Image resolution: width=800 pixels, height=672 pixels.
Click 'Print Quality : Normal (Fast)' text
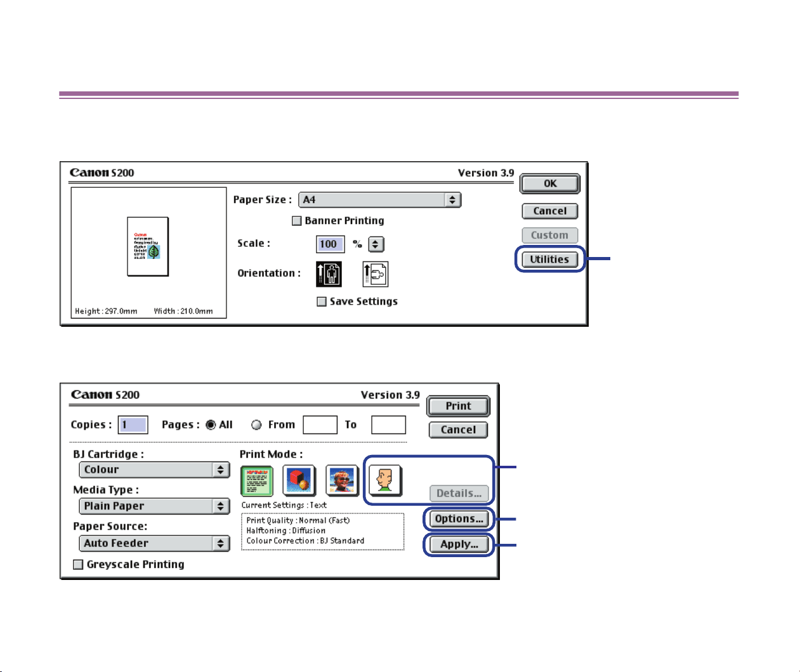(298, 520)
